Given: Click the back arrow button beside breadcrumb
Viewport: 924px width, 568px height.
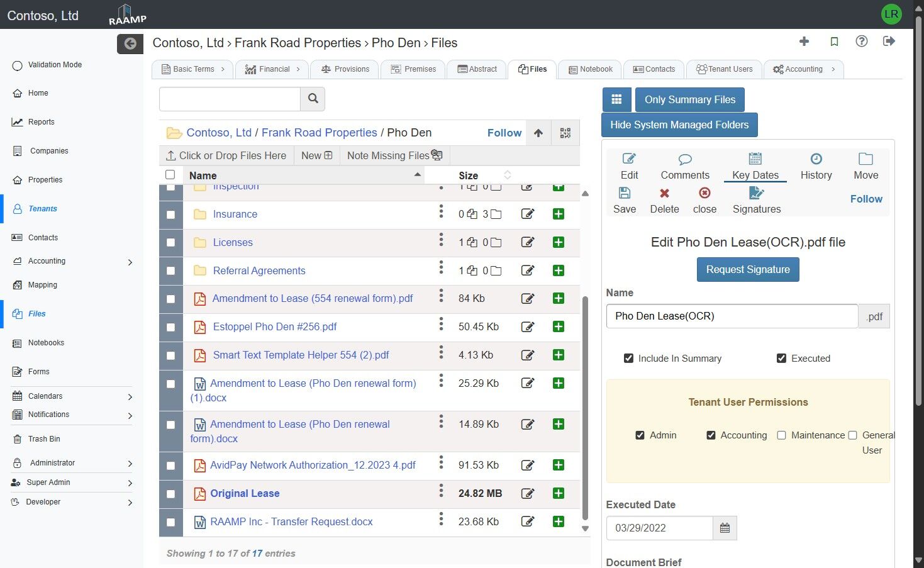Looking at the screenshot, I should coord(130,43).
